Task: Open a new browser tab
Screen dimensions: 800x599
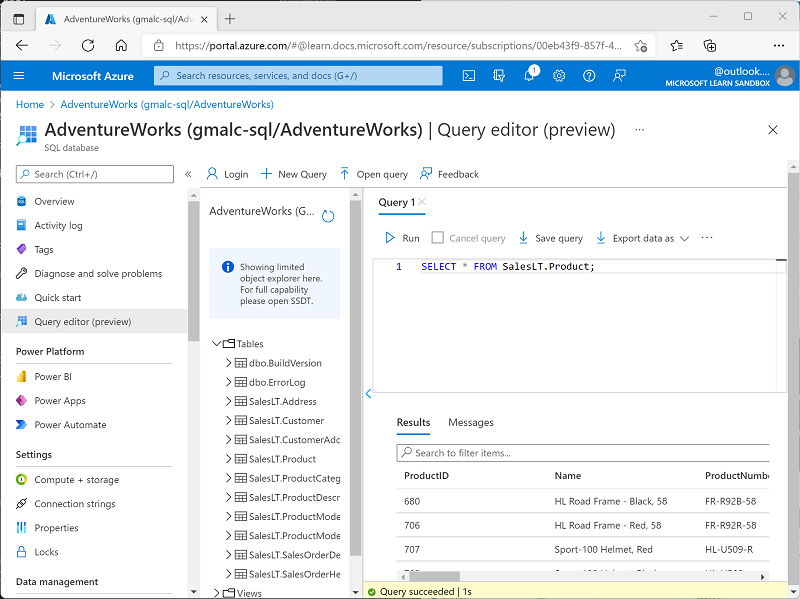Action: click(230, 19)
